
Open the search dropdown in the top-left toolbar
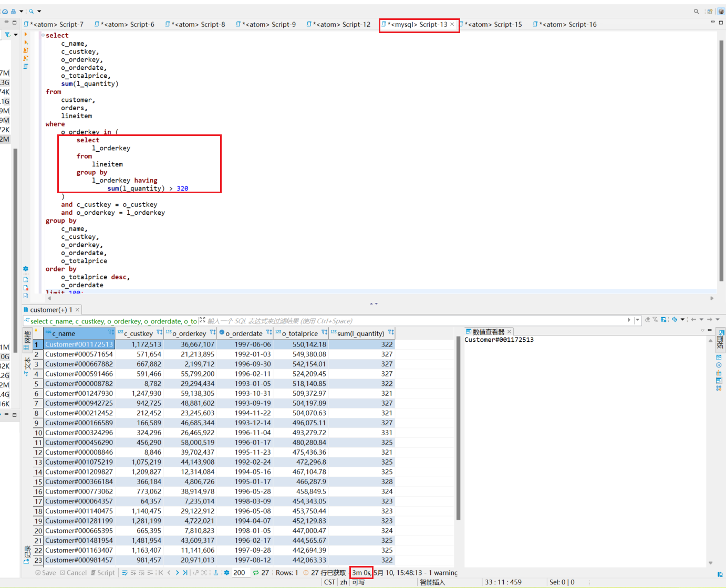point(39,11)
